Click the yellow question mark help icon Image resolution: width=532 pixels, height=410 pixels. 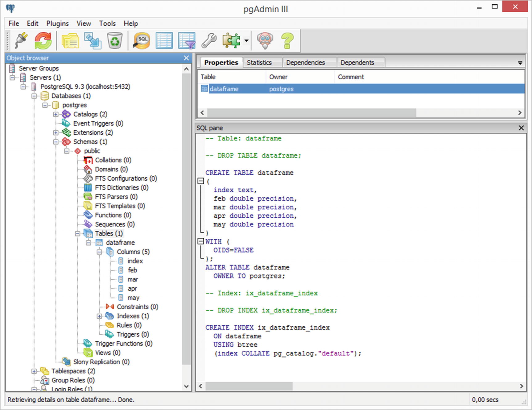tap(287, 40)
